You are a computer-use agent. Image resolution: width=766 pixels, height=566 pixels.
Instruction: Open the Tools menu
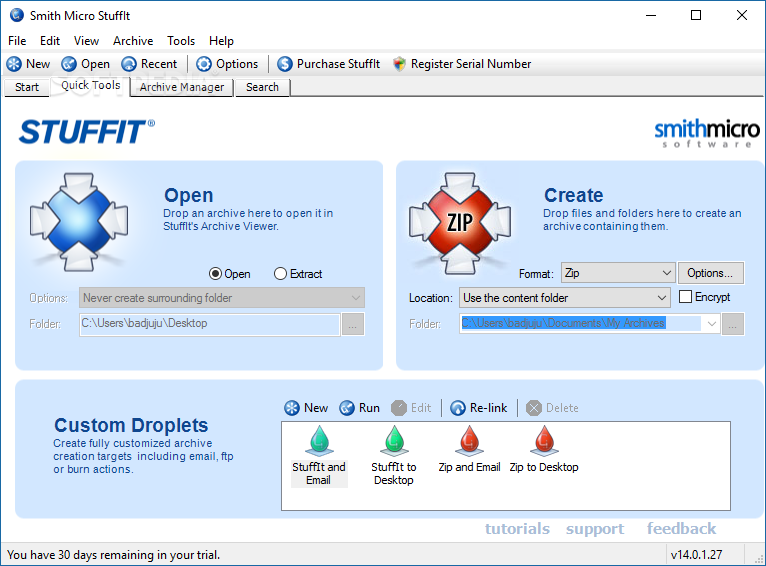click(x=181, y=41)
